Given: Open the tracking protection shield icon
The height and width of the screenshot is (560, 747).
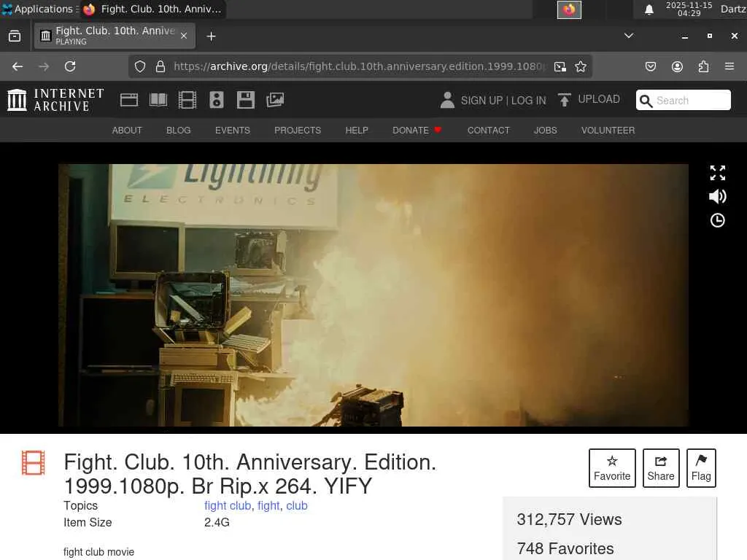Looking at the screenshot, I should [139, 66].
